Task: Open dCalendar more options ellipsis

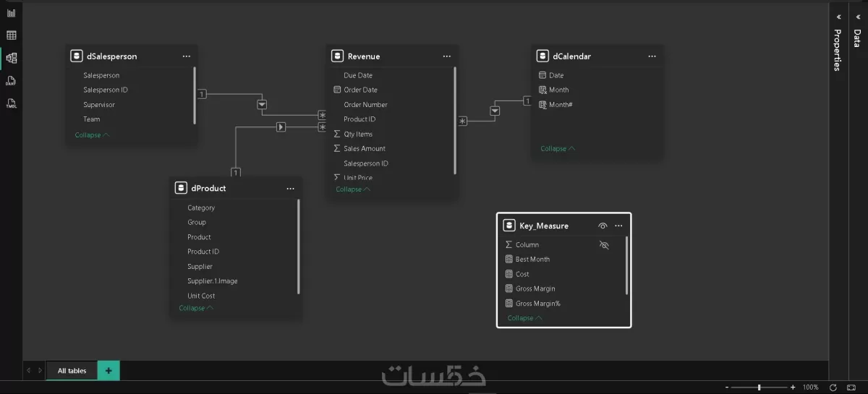Action: click(652, 56)
